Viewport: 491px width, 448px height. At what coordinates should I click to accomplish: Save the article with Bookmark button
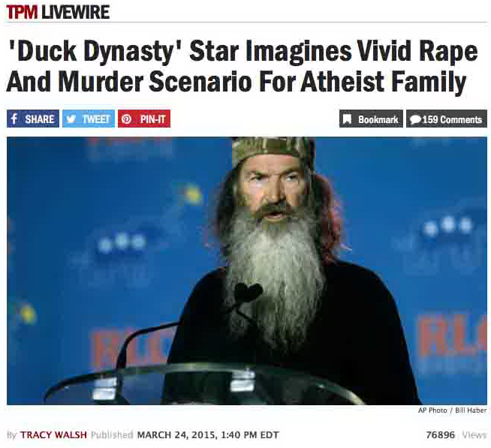click(x=371, y=119)
